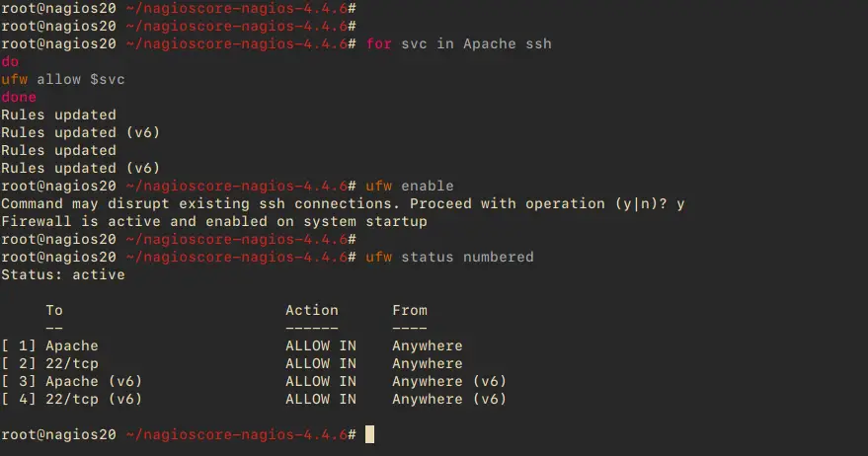Click 'Anywhere (v6)' in rule 4 row
This screenshot has height=456, width=868.
click(x=449, y=399)
